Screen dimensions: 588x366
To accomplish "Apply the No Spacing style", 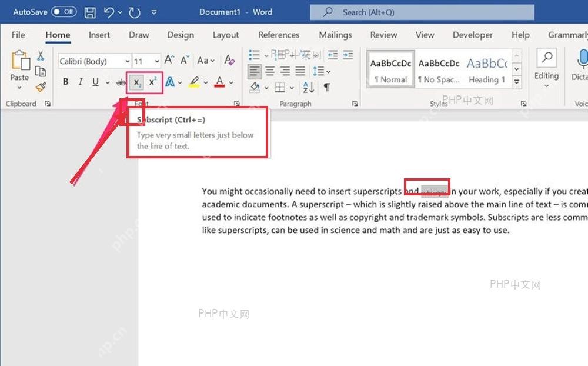I will (439, 69).
